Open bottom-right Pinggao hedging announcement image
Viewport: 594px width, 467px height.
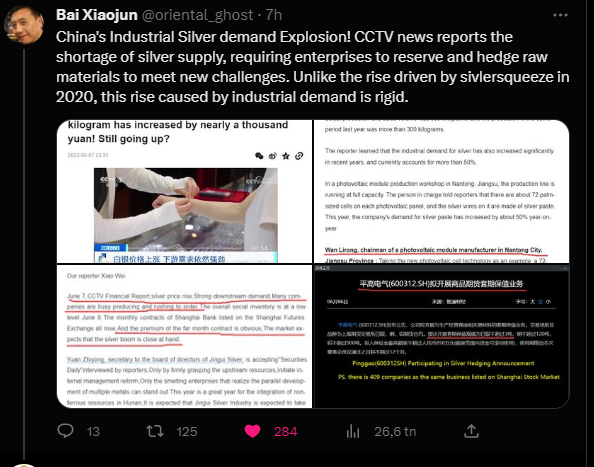441,336
